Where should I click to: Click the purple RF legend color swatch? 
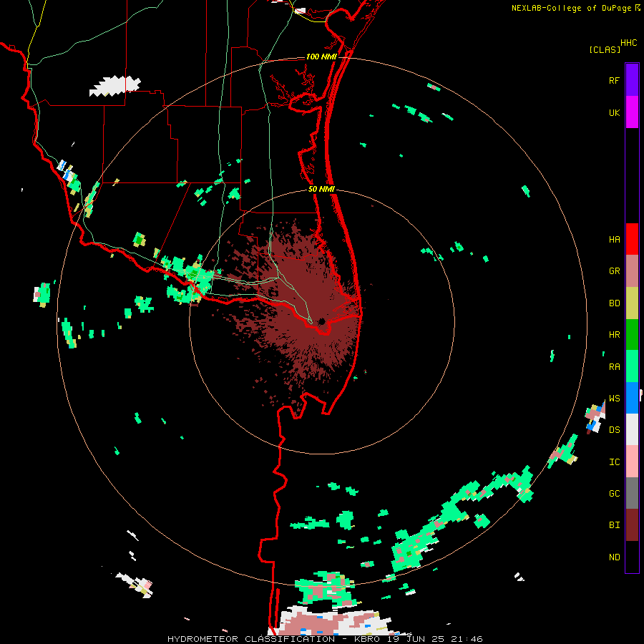(632, 80)
